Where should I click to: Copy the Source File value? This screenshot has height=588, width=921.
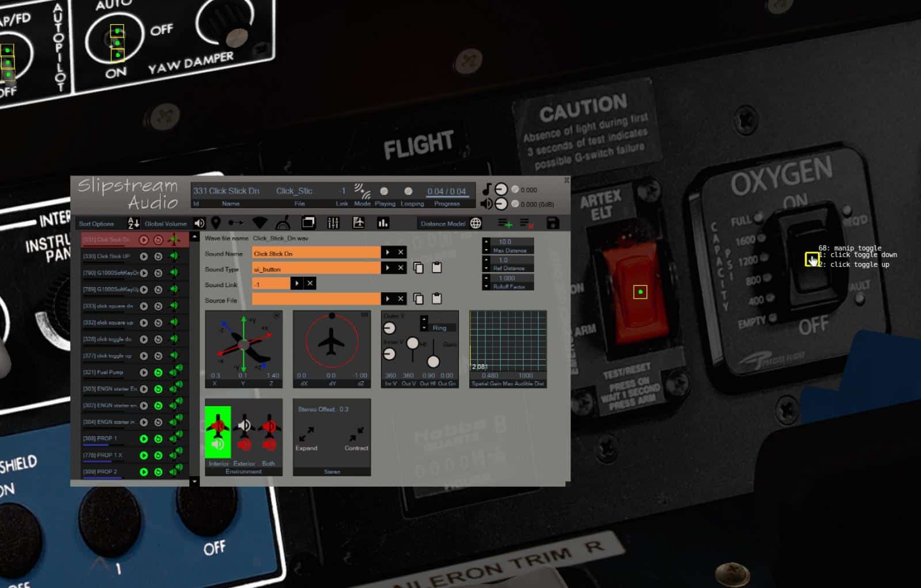[x=418, y=299]
